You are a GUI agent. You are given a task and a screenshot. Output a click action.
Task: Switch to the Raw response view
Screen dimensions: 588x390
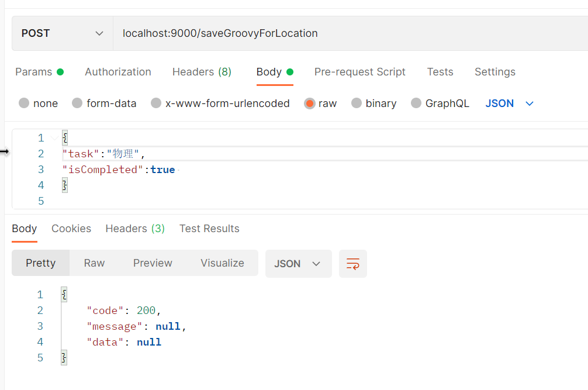coord(94,263)
